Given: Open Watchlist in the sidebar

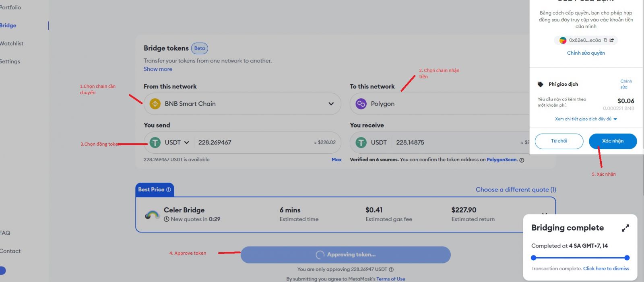Looking at the screenshot, I should point(12,43).
